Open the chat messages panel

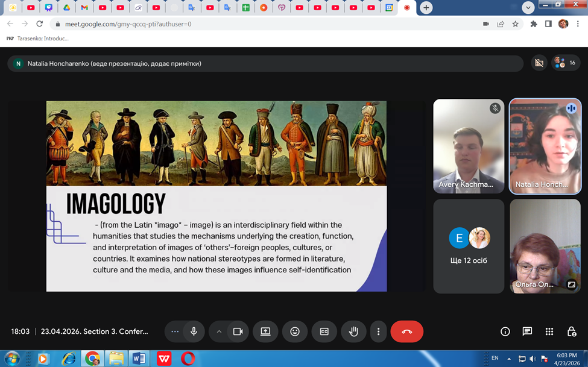click(x=527, y=331)
